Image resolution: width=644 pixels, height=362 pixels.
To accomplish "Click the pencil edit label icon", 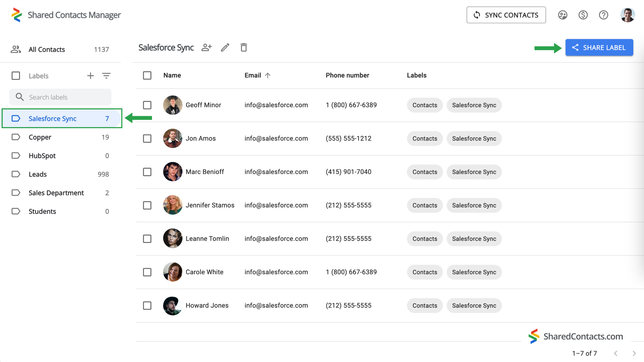I will click(225, 47).
